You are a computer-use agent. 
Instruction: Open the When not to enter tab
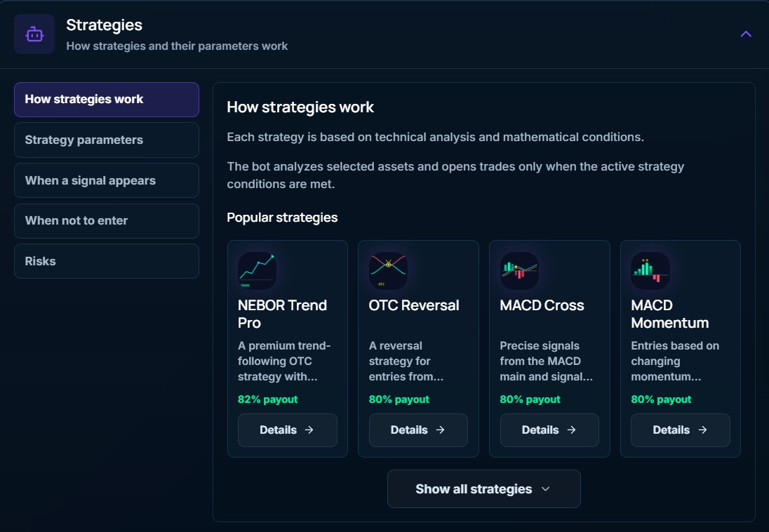coord(107,221)
